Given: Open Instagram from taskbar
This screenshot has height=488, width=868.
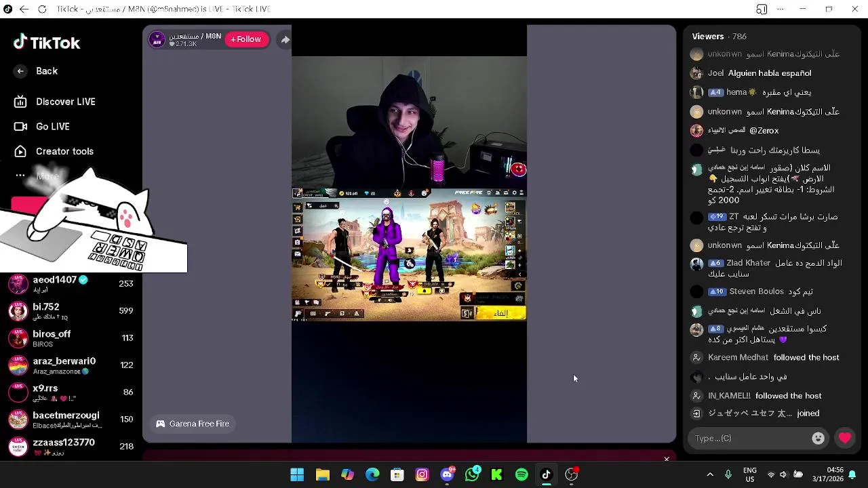Looking at the screenshot, I should pyautogui.click(x=422, y=474).
